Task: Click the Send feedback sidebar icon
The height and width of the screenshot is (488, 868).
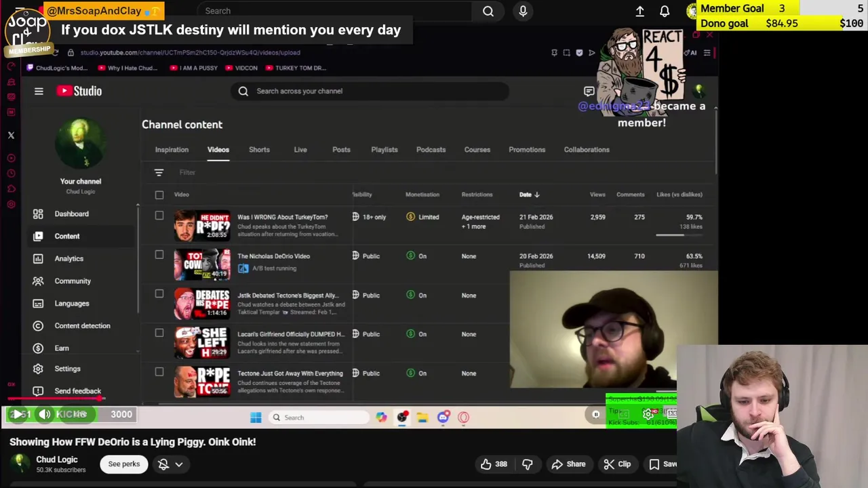Action: tap(38, 391)
